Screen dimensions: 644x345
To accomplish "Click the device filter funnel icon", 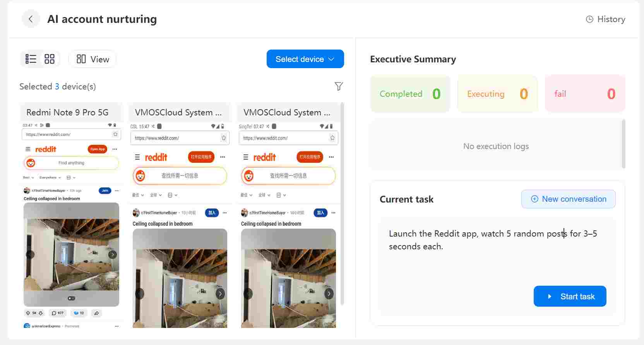I will tap(339, 86).
